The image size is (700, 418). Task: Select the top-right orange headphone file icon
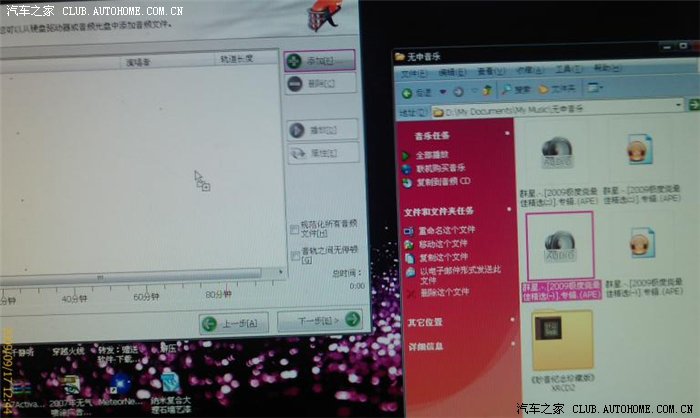click(x=640, y=151)
